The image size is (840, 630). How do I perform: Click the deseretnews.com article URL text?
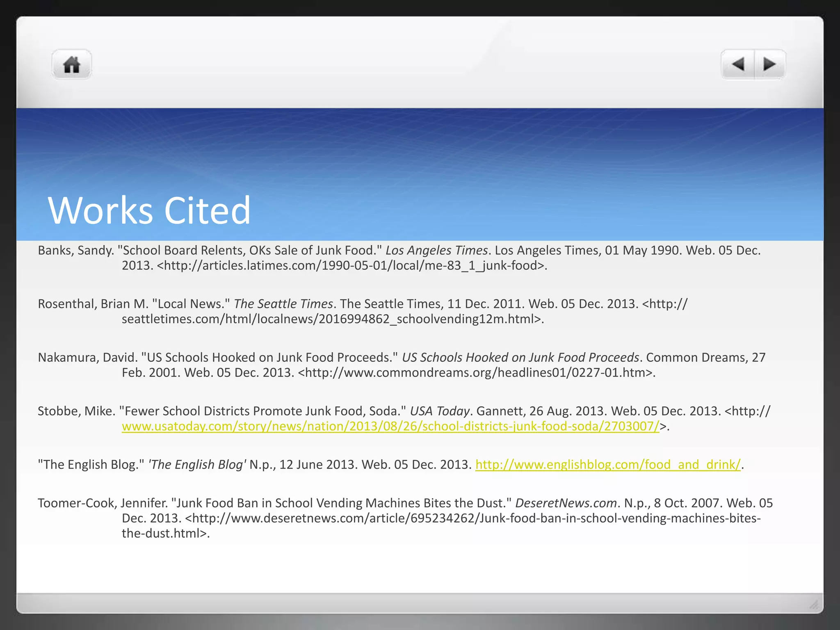click(441, 525)
